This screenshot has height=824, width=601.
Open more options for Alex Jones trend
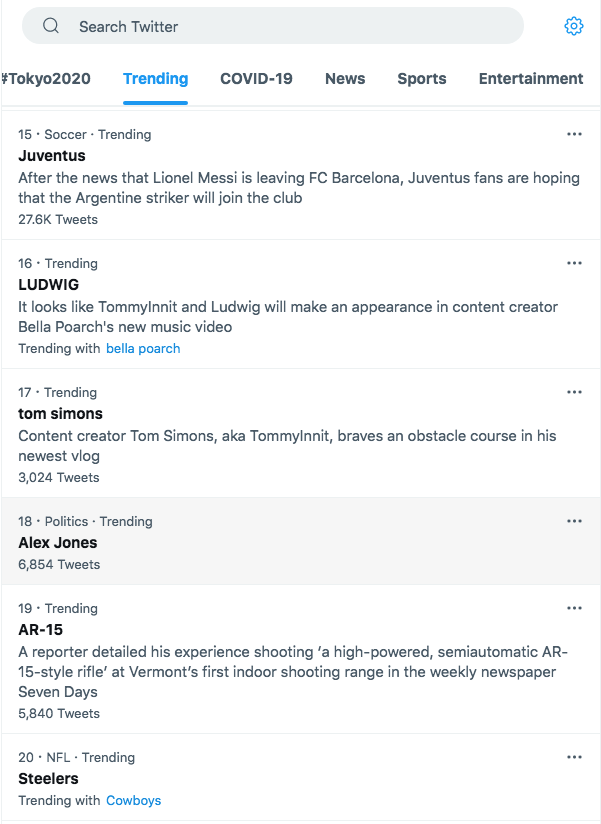coord(574,521)
